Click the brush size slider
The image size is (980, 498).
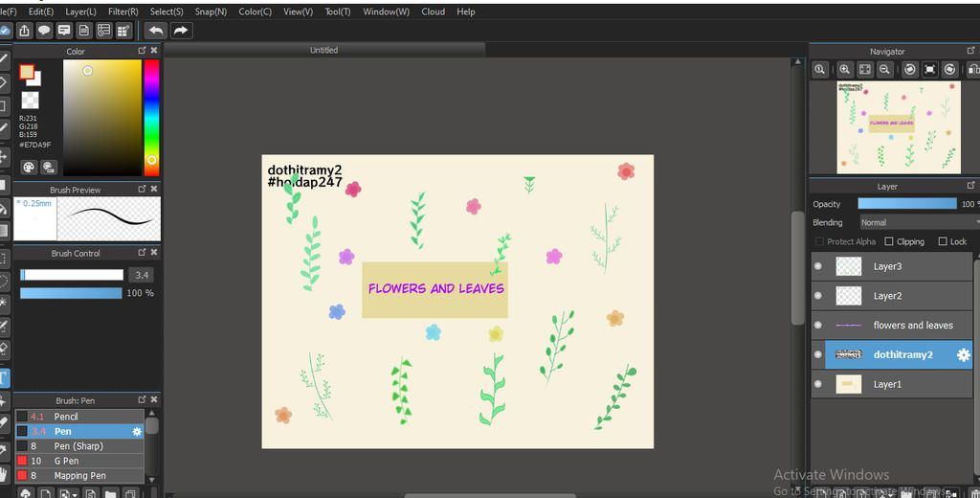point(72,275)
